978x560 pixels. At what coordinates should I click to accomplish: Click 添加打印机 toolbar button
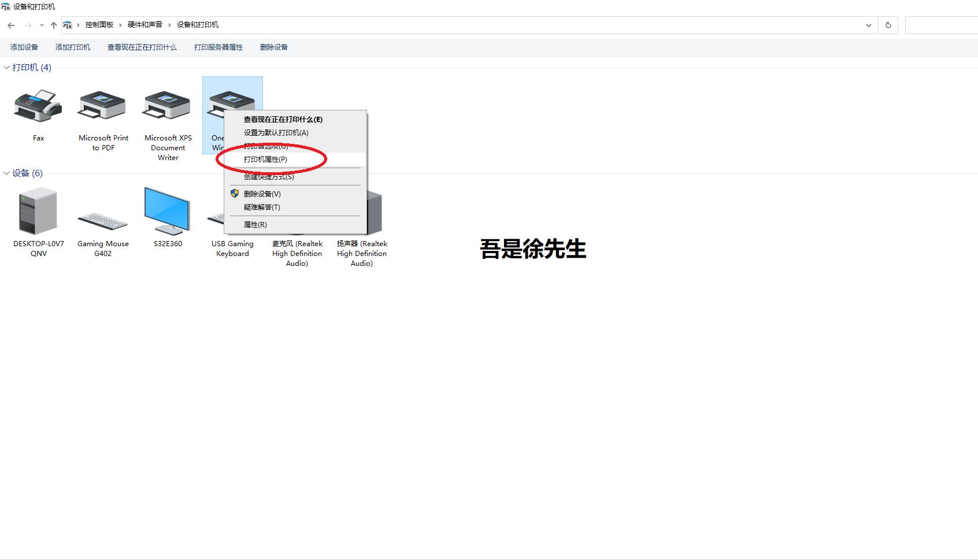point(73,47)
